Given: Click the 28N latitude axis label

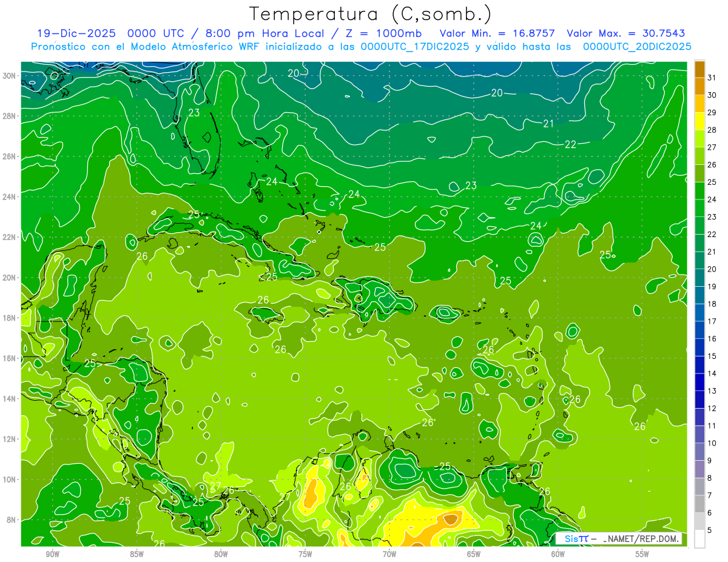Looking at the screenshot, I should (x=9, y=116).
